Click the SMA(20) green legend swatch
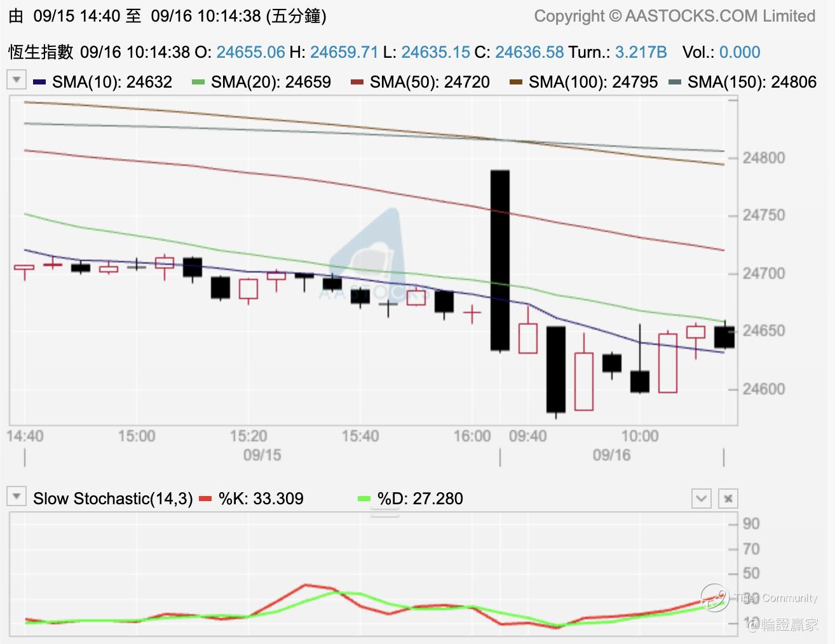Image resolution: width=835 pixels, height=644 pixels. pos(198,82)
